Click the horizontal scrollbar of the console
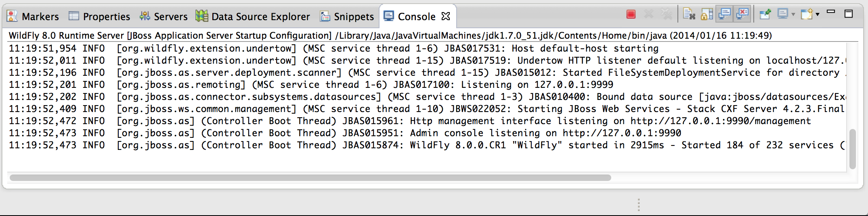This screenshot has width=868, height=216. 310,178
